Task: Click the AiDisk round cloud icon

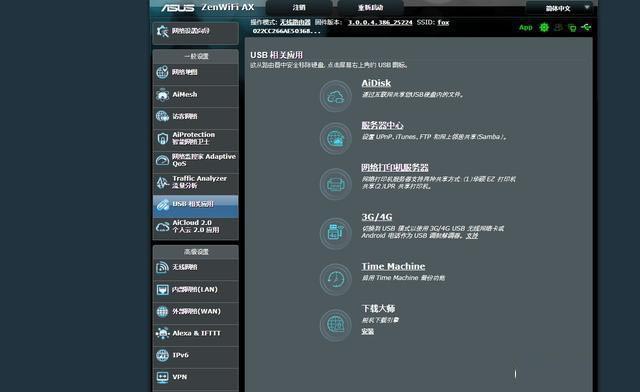Action: [336, 96]
